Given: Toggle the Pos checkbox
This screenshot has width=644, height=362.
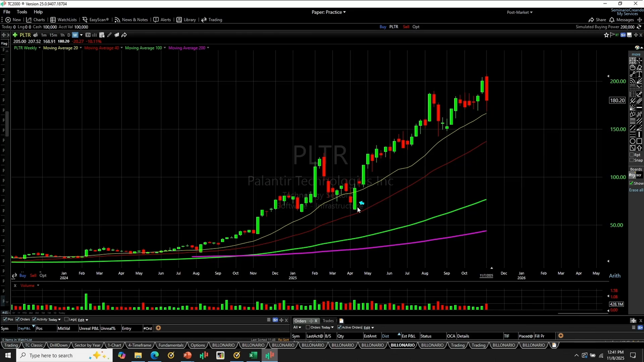Looking at the screenshot, I should [x=5, y=319].
